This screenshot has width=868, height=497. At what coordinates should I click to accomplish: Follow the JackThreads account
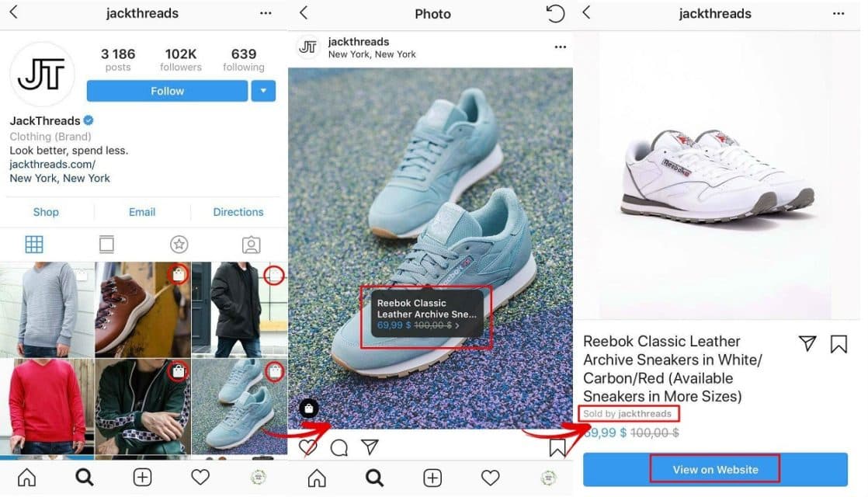coord(167,91)
